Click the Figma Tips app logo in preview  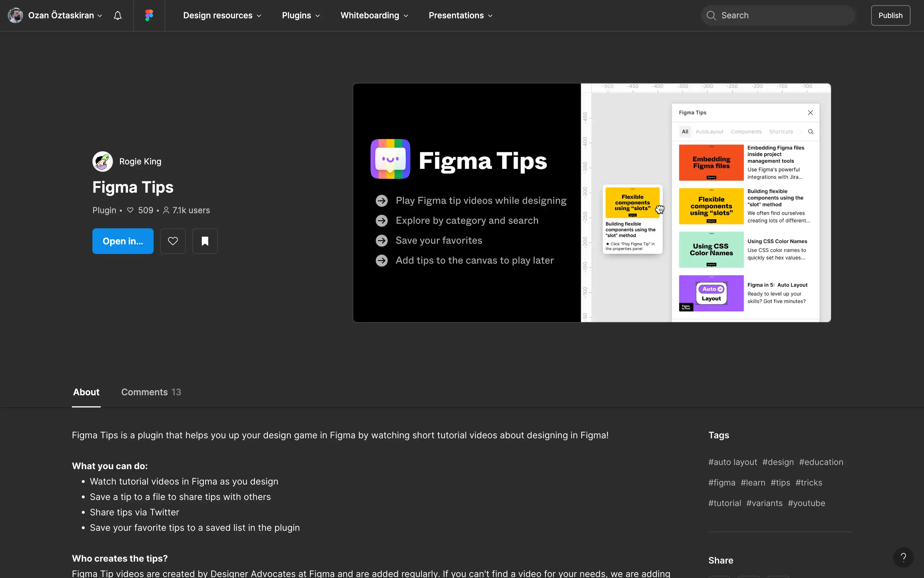click(390, 159)
